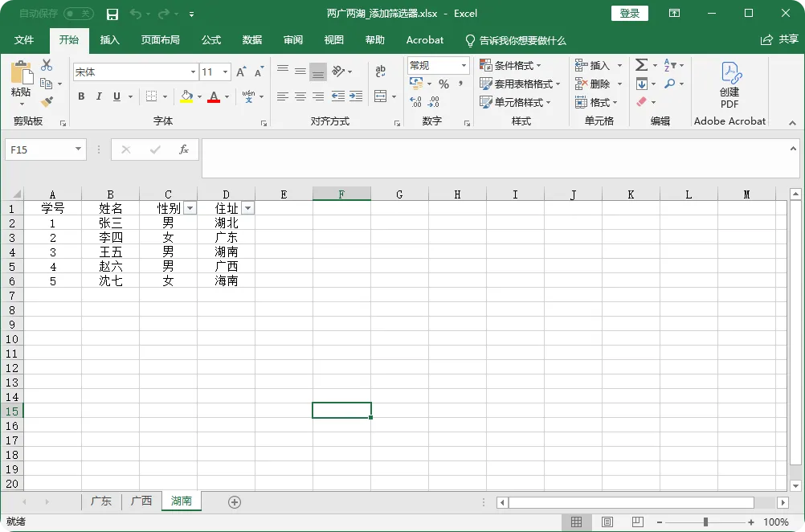Expand the Name Box dropdown arrow
This screenshot has width=805, height=532.
pyautogui.click(x=78, y=149)
